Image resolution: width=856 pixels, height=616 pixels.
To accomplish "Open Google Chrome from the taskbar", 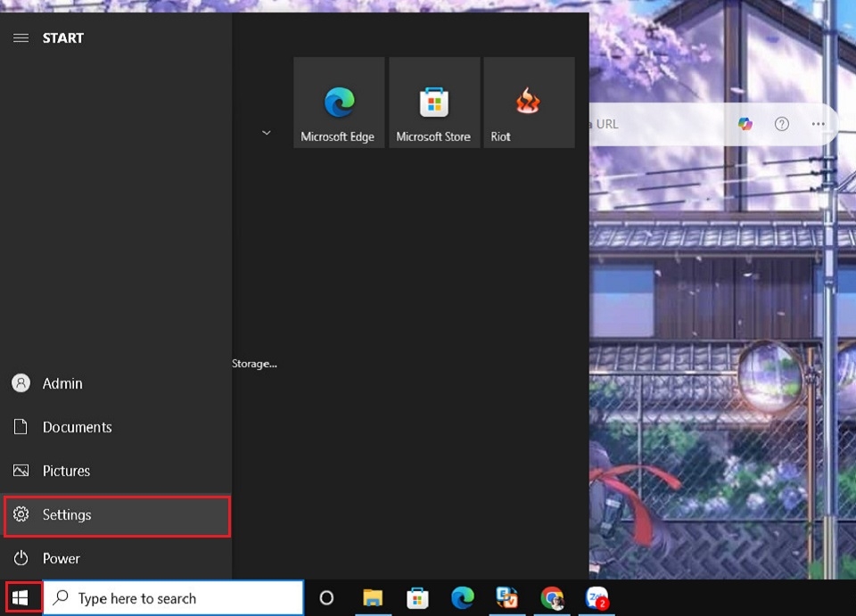I will point(552,598).
